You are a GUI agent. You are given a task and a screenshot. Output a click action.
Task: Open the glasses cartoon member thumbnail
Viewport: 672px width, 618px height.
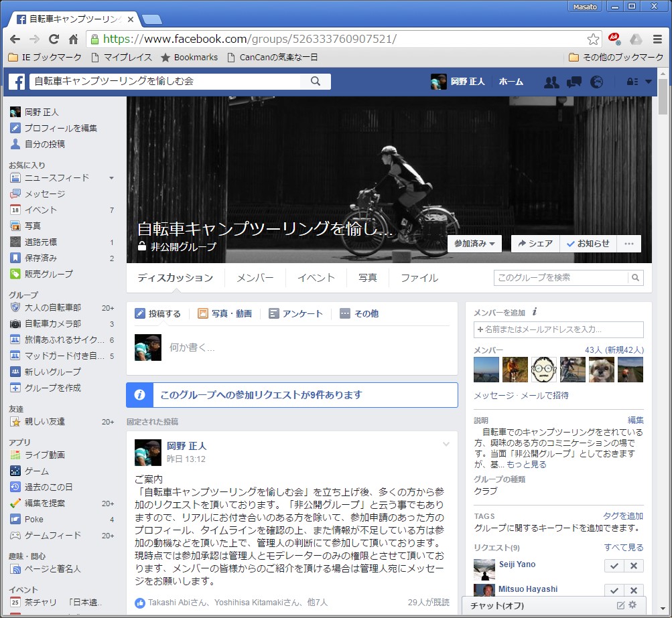pyautogui.click(x=544, y=369)
